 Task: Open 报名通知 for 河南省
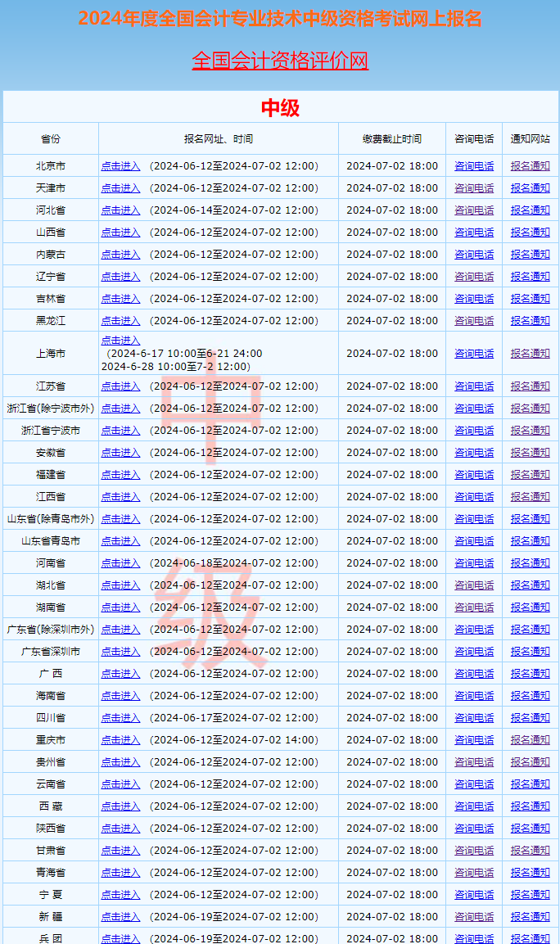pyautogui.click(x=530, y=563)
